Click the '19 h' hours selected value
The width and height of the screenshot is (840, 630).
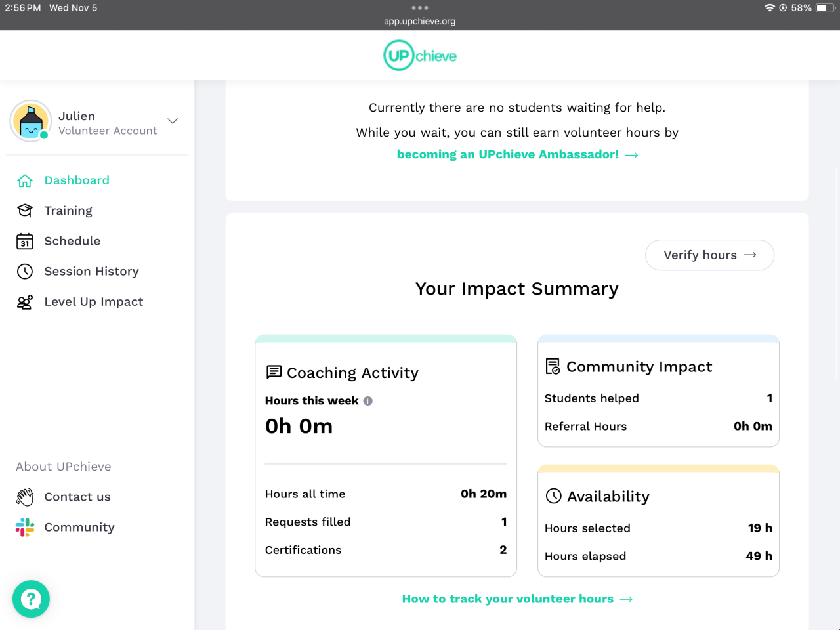pyautogui.click(x=760, y=528)
